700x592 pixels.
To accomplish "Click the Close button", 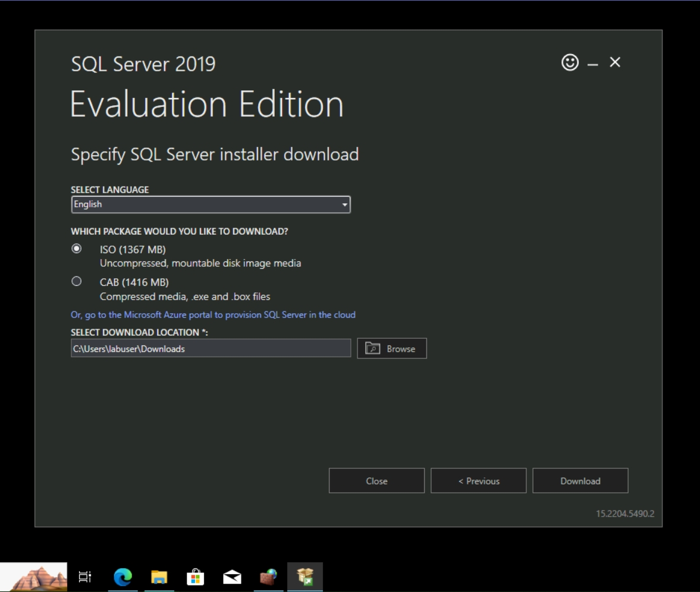I will coord(376,481).
